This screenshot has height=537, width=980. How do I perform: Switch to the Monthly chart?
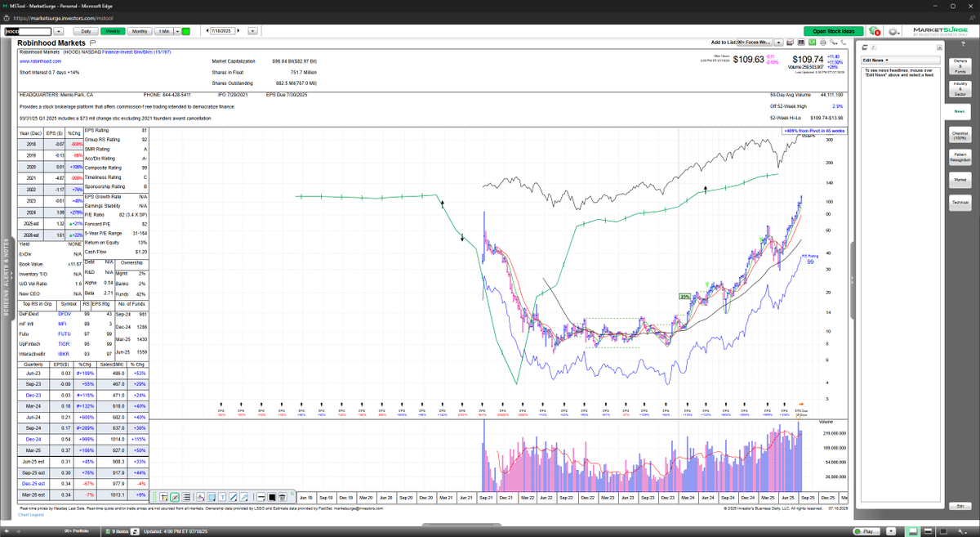point(139,31)
